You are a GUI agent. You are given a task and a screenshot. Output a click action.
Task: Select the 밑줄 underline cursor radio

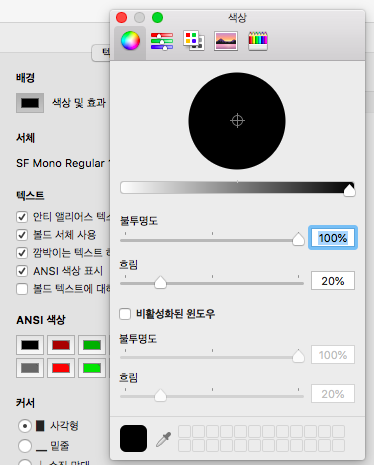tap(25, 446)
